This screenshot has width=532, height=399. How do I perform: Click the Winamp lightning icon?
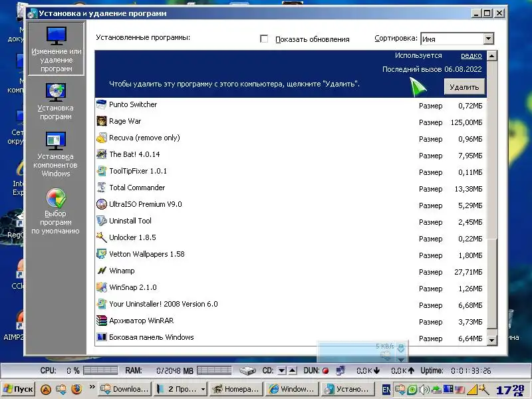coord(102,271)
